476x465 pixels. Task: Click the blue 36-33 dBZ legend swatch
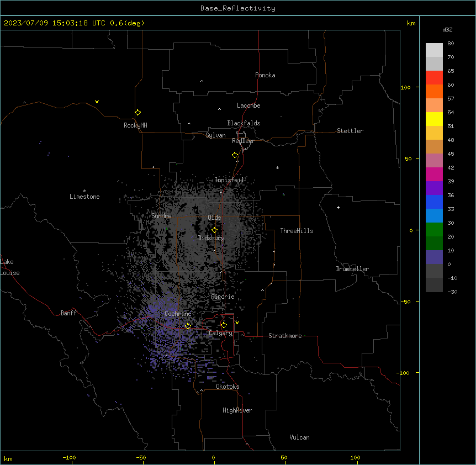pos(434,202)
